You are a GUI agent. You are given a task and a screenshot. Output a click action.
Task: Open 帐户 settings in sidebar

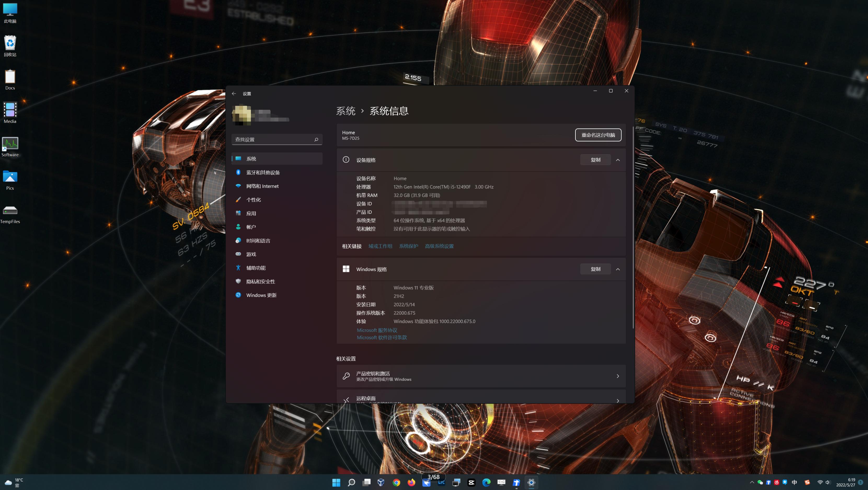[x=251, y=227]
